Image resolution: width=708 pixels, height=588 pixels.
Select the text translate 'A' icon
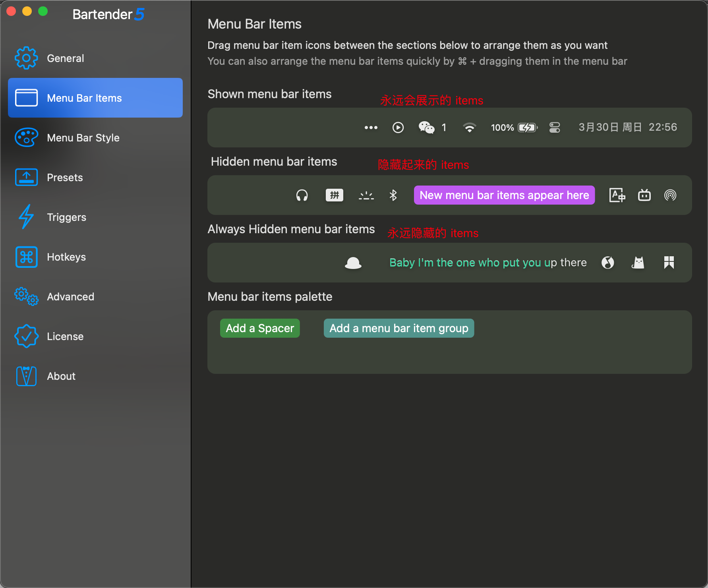coord(617,195)
